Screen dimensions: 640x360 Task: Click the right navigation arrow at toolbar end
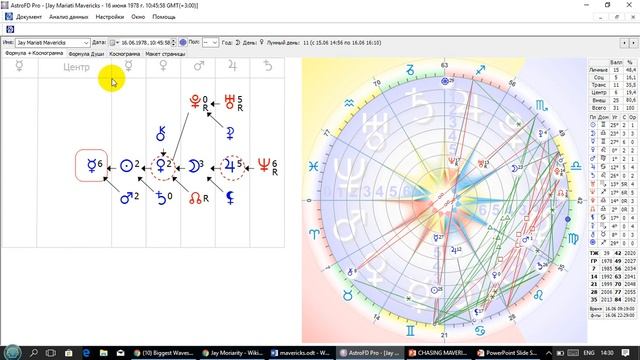[x=633, y=42]
